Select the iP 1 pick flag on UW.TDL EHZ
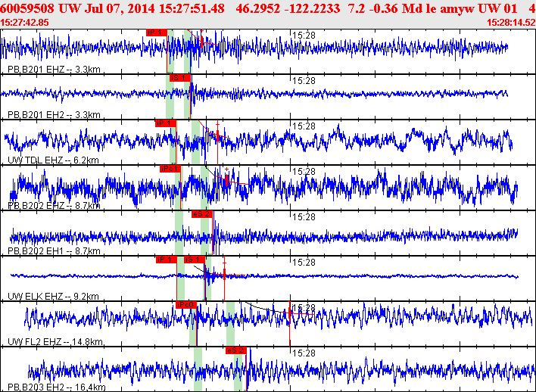Image resolution: width=536 pixels, height=392 pixels. click(x=166, y=123)
